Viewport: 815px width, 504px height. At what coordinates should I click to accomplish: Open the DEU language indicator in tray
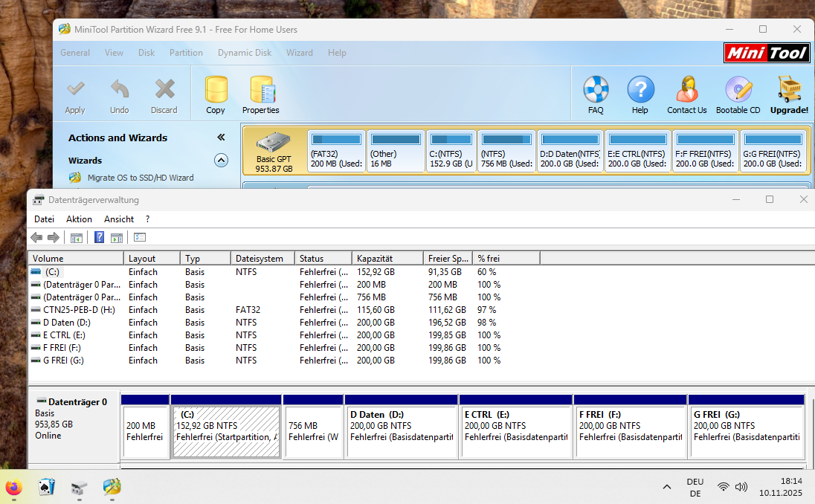pos(695,488)
